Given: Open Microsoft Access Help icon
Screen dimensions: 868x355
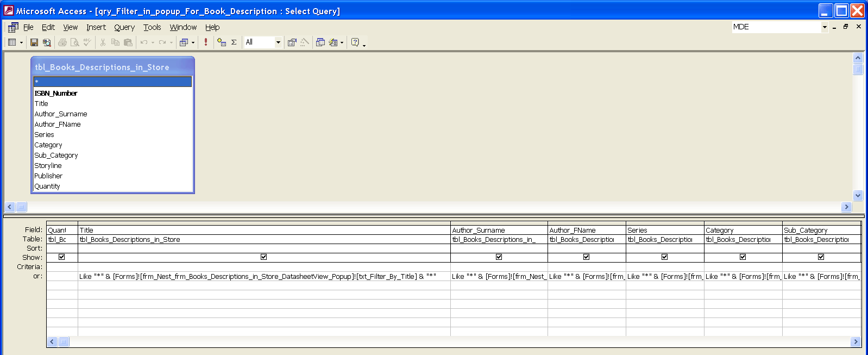Looking at the screenshot, I should pos(355,42).
